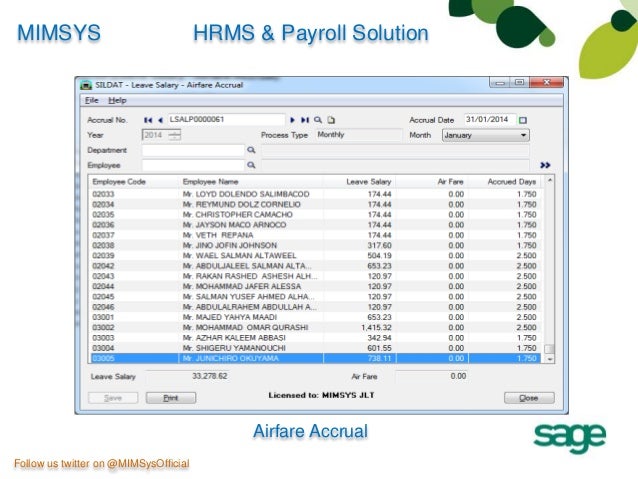Screen dimensions: 638x479
Task: Open Accrual Date calendar picker
Action: coord(523,120)
